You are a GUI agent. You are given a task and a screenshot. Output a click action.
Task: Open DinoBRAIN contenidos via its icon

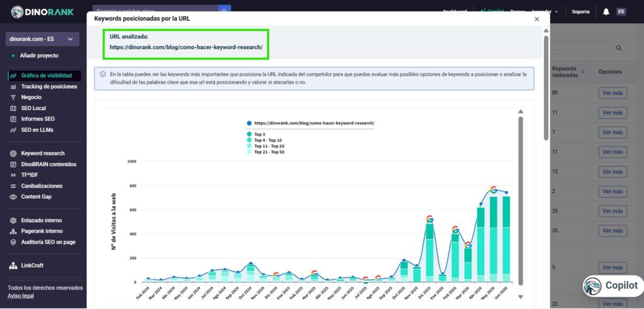point(13,164)
